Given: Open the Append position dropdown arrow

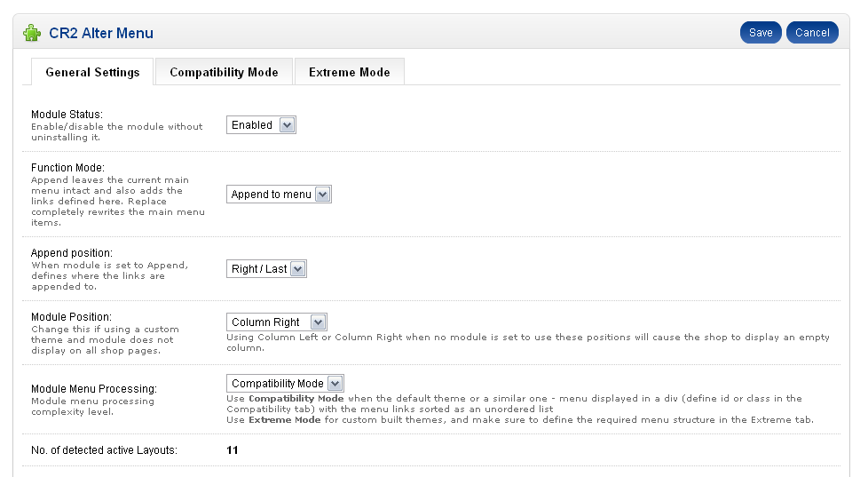Looking at the screenshot, I should (298, 269).
